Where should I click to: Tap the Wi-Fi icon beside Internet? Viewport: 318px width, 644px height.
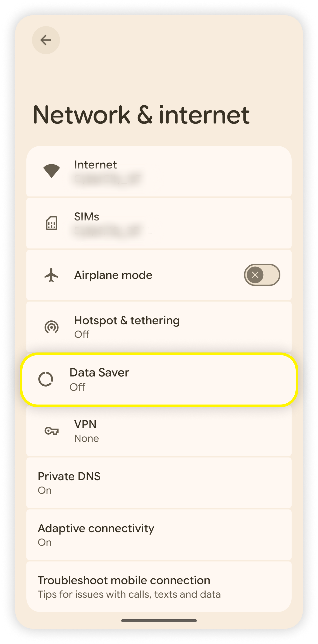click(52, 171)
